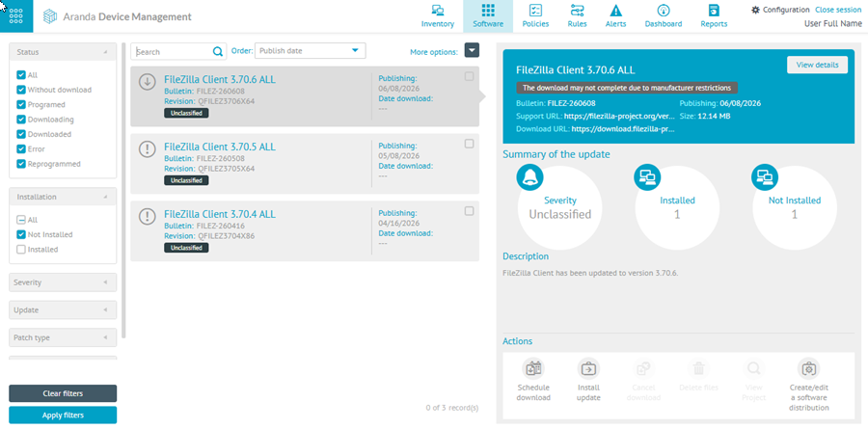This screenshot has height=429, width=868.
Task: Open the Download URL link
Action: click(x=623, y=128)
